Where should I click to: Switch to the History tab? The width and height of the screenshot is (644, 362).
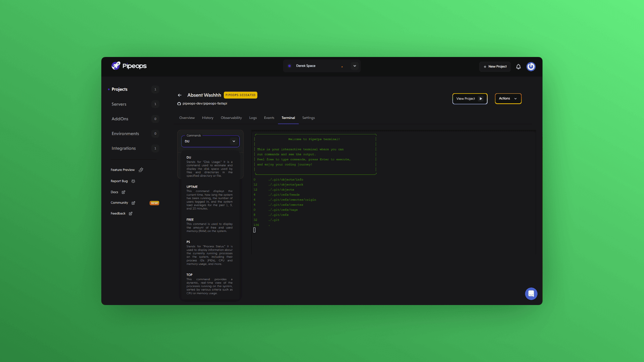click(x=208, y=118)
